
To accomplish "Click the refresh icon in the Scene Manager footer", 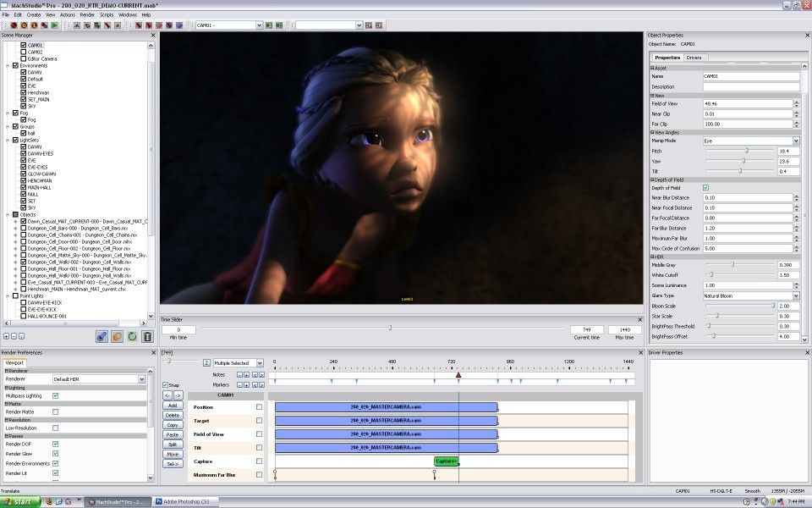I will click(131, 338).
